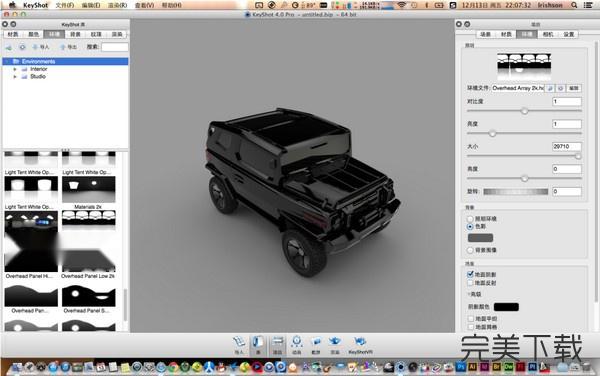This screenshot has height=376, width=600.
Task: Open Dreamweaver from the Dock
Action: pos(508,367)
